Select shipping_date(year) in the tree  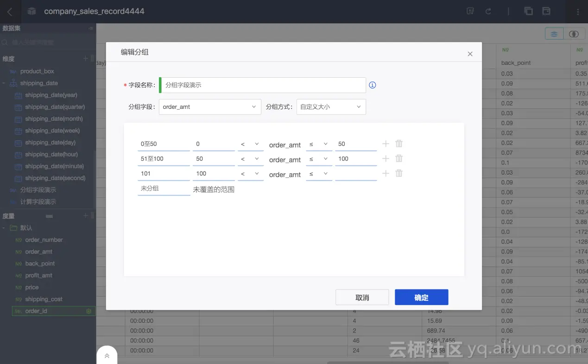[x=51, y=95]
